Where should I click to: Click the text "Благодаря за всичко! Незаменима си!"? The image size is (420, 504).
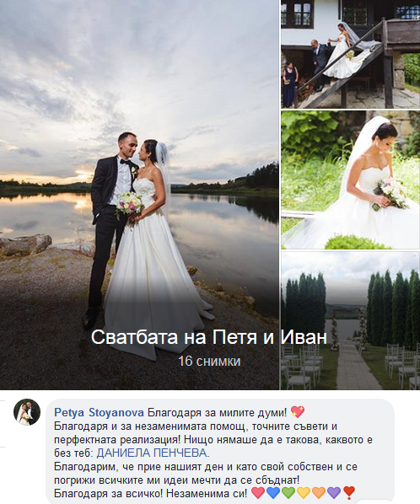[151, 493]
